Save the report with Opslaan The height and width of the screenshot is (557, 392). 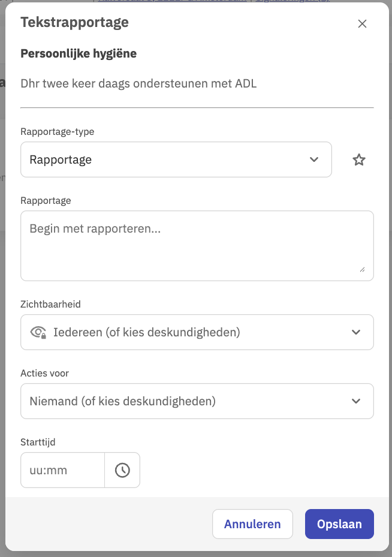tap(339, 524)
